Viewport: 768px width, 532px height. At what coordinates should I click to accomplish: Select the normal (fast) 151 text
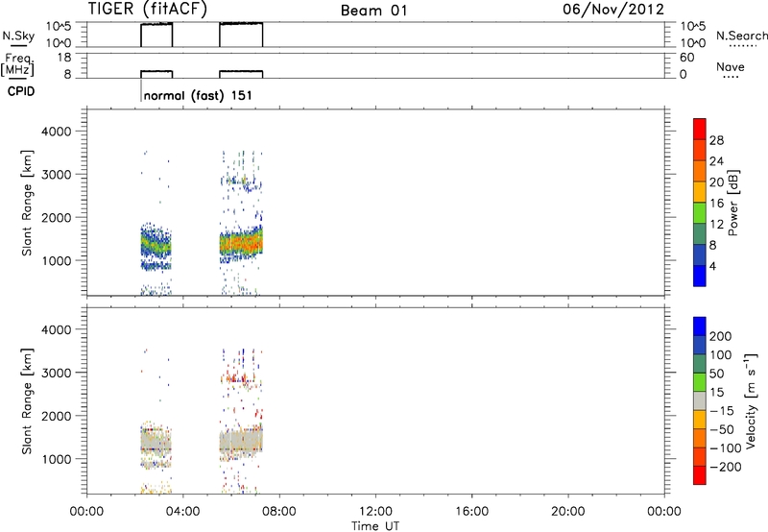coord(198,95)
